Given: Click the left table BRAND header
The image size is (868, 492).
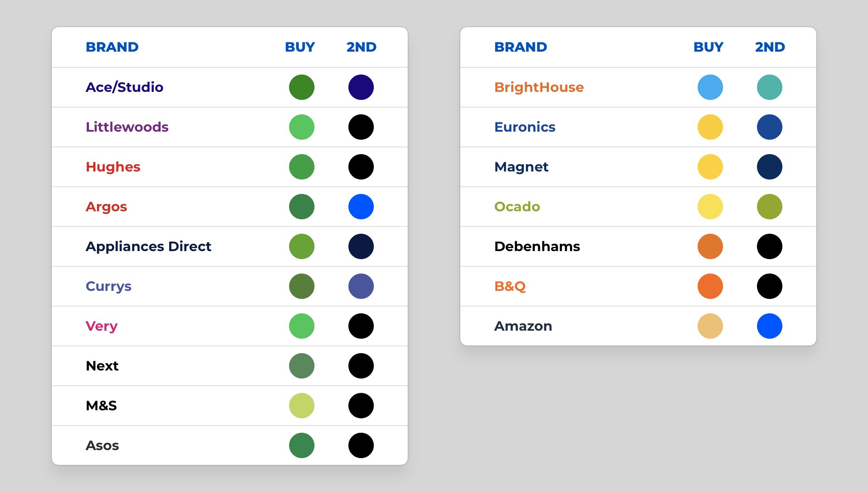Looking at the screenshot, I should [112, 47].
